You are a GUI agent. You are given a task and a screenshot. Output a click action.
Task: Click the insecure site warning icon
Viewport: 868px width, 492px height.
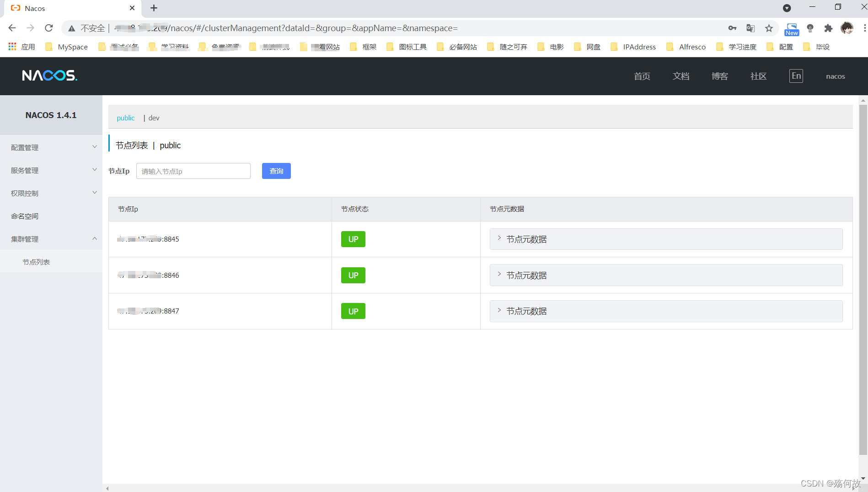click(72, 28)
